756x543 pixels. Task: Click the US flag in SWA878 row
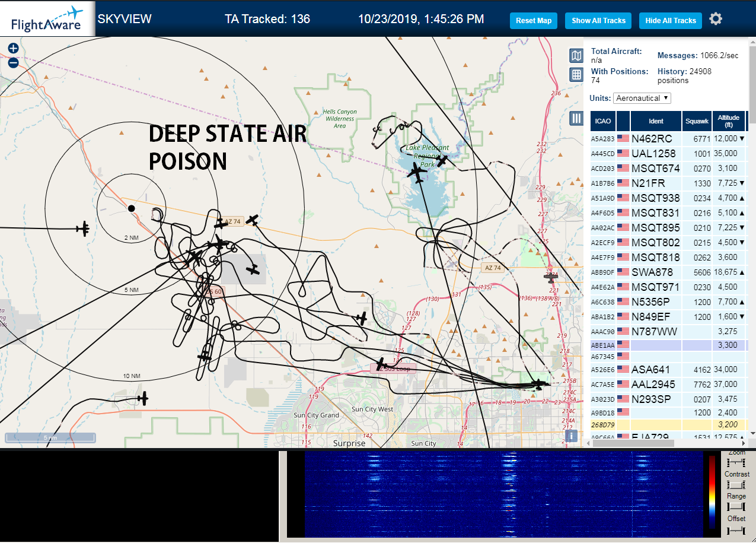623,272
